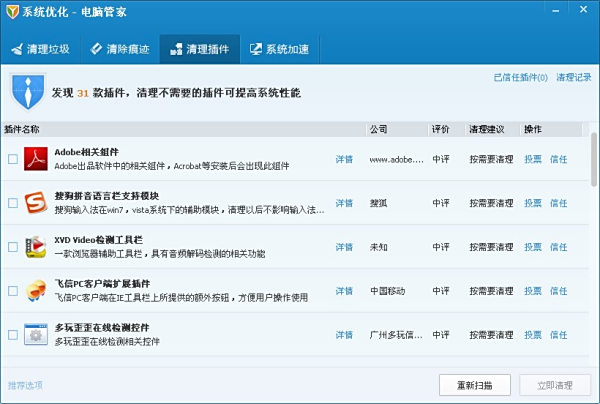Minimize the 电脑管家 window
The image size is (600, 404).
(x=556, y=11)
